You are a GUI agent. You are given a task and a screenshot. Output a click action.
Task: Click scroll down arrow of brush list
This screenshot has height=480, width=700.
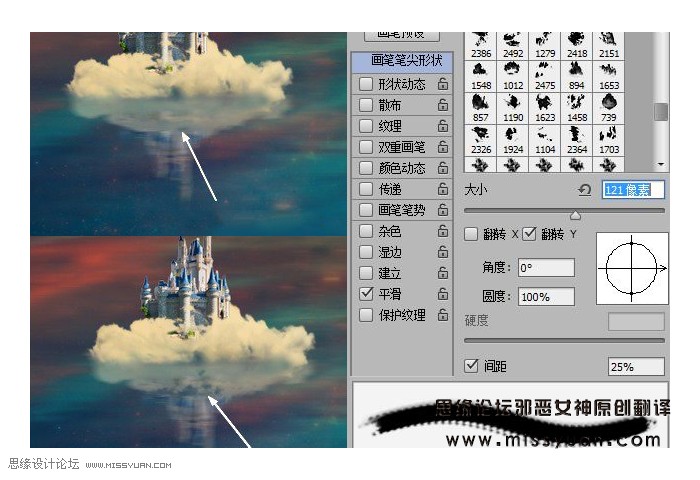point(661,165)
